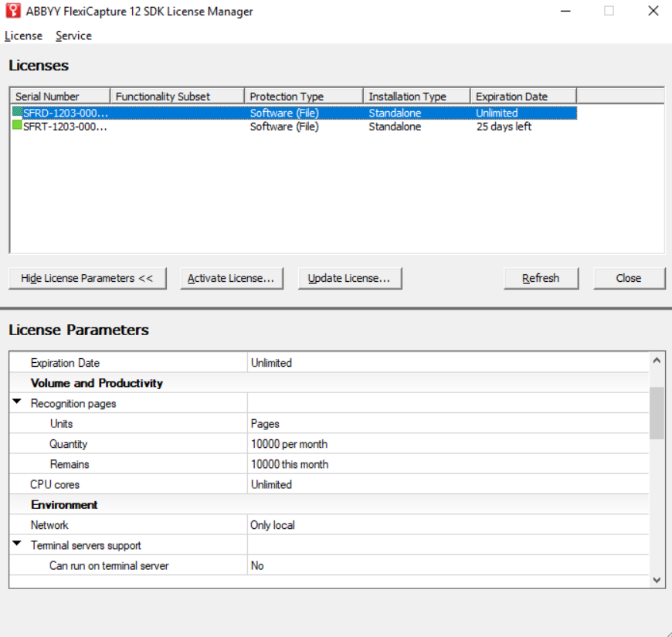The height and width of the screenshot is (637, 672).
Task: Collapse the Terminal servers support group
Action: click(x=17, y=544)
